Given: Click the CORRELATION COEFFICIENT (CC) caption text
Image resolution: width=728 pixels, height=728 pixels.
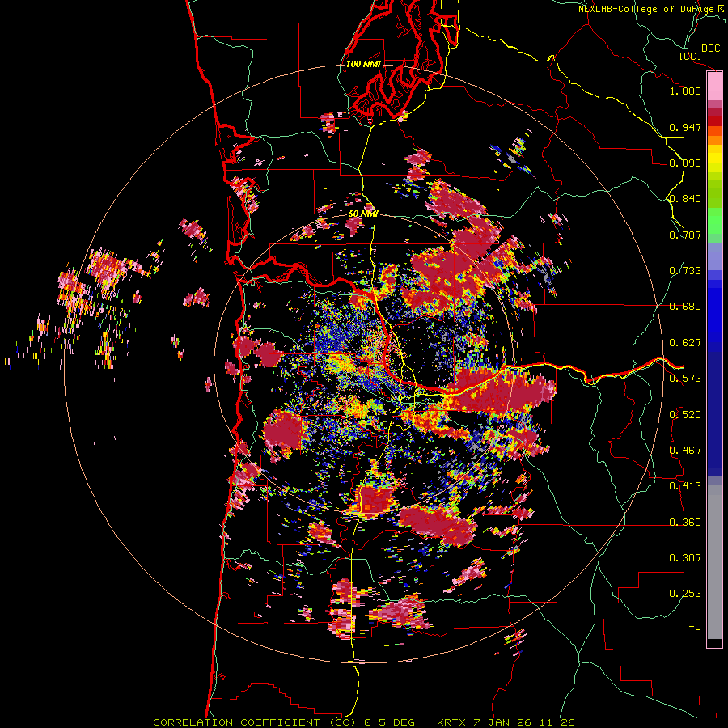Looking at the screenshot, I should pos(255,722).
